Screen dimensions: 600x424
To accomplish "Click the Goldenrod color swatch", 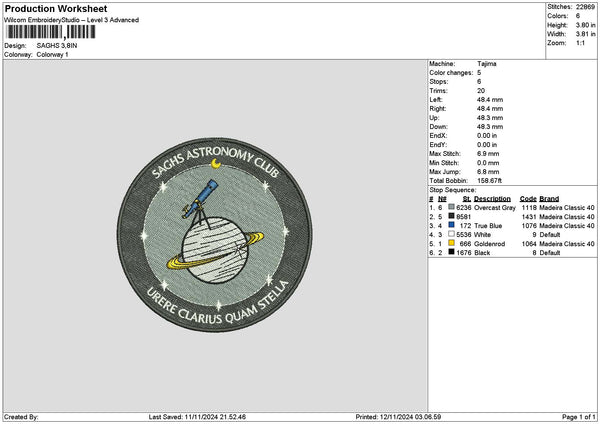I will click(x=452, y=243).
